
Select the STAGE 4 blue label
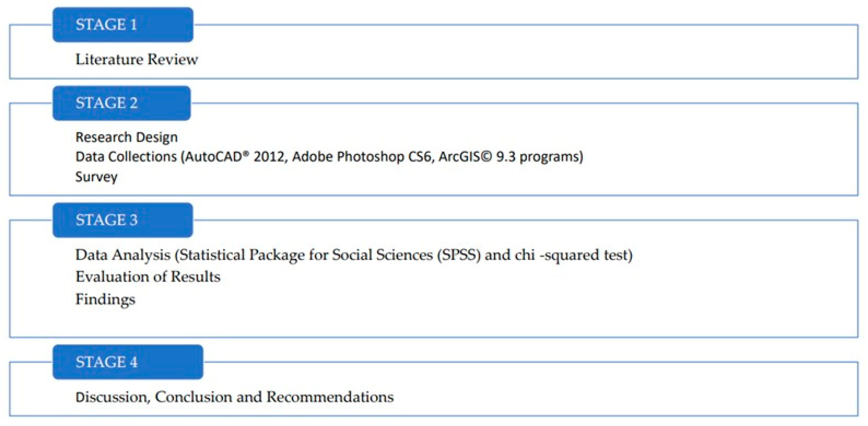coord(128,362)
